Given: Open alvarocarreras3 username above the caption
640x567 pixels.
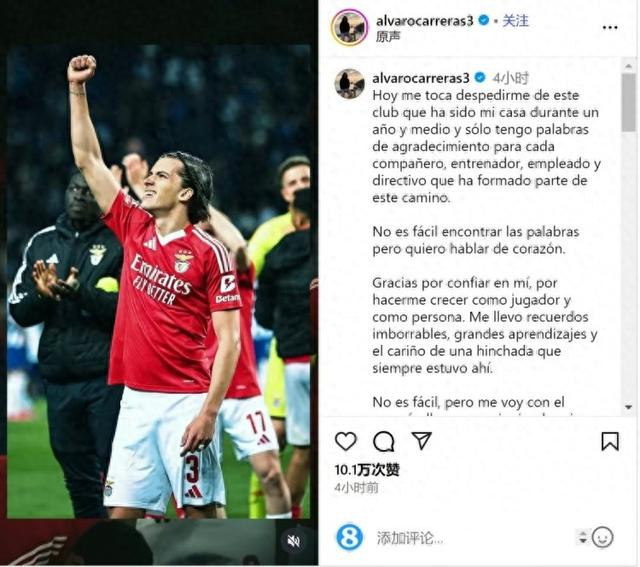Looking at the screenshot, I should 421,78.
